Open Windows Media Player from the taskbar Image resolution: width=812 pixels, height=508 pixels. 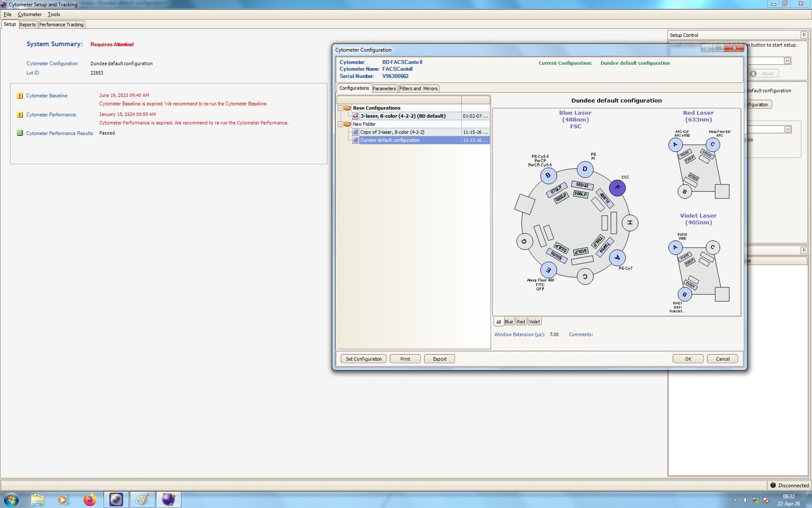tap(63, 500)
